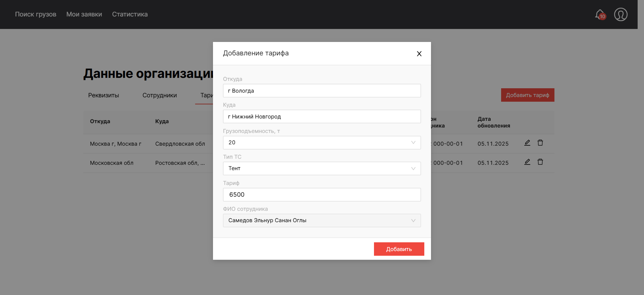Screen dimensions: 644x295
Task: Click the Добавить тариф button
Action: 527,95
